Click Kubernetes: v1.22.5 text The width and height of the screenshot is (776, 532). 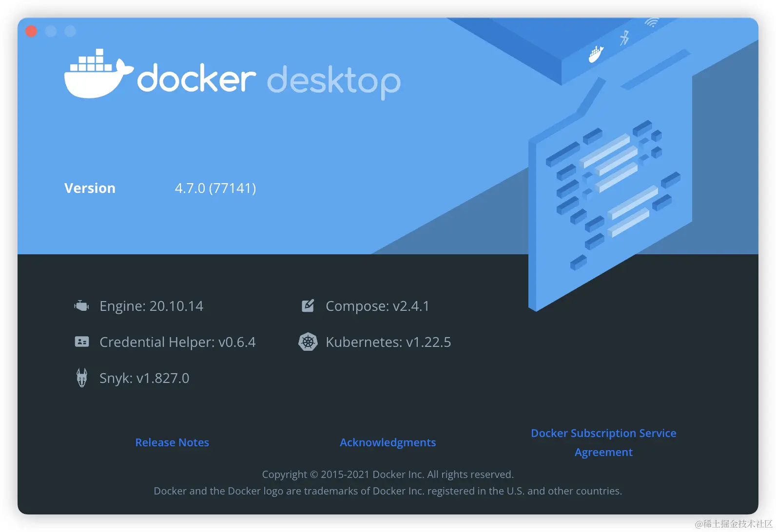(388, 342)
